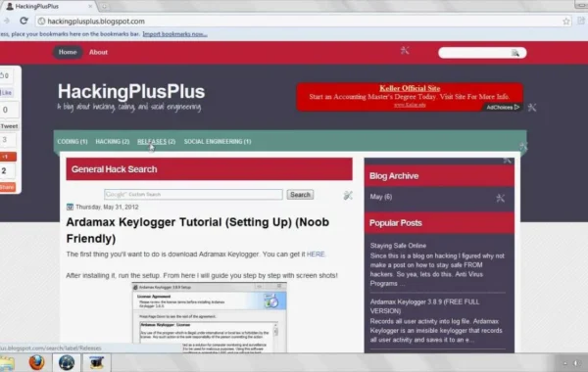This screenshot has width=588, height=372.
Task: Follow the HERE download link
Action: (316, 254)
